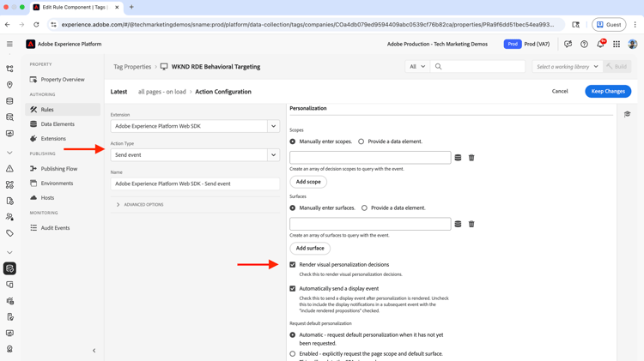Click the tag icon in left rail
Image resolution: width=644 pixels, height=361 pixels.
pos(9,233)
